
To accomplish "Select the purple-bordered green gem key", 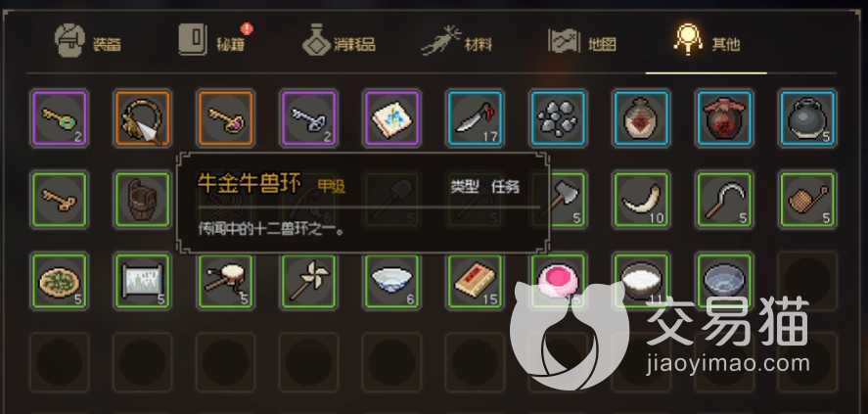I will (x=60, y=118).
